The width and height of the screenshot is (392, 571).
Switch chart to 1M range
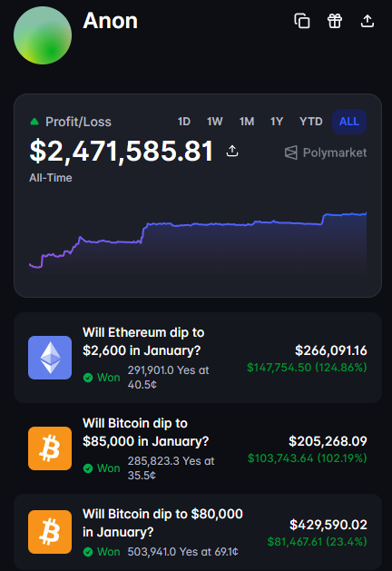[x=247, y=122]
